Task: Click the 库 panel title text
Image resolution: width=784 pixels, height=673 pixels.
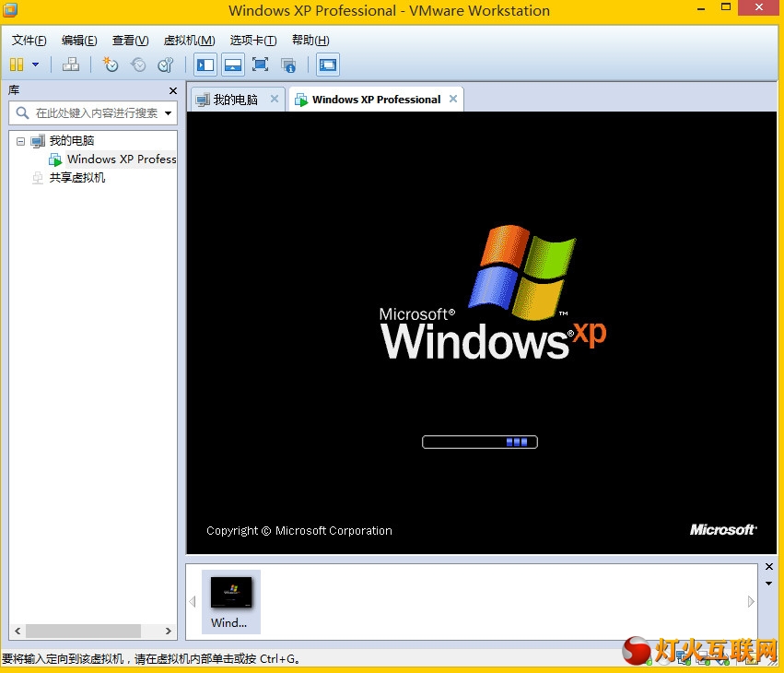Action: pyautogui.click(x=14, y=90)
